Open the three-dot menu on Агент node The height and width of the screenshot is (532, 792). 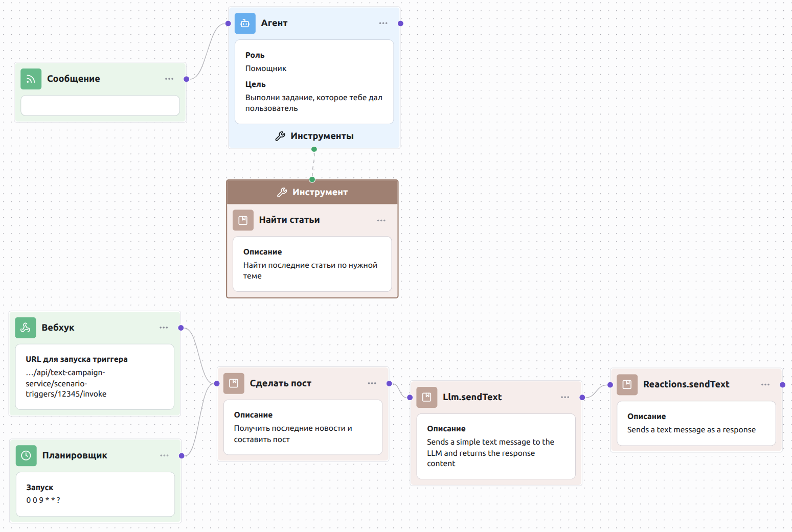[x=383, y=24]
